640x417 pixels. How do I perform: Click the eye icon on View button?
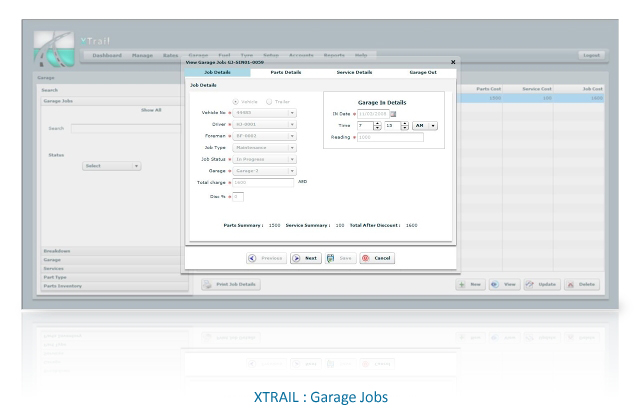pos(495,284)
